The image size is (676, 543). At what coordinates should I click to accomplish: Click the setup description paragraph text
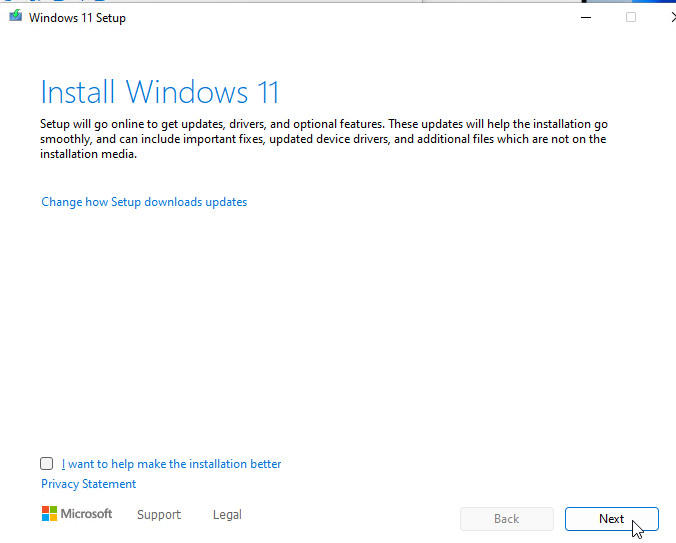(320, 139)
